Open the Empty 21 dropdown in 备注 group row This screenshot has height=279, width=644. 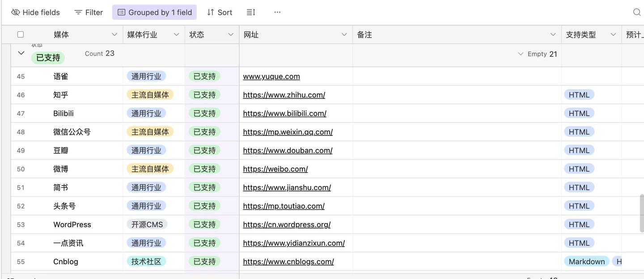tap(520, 54)
